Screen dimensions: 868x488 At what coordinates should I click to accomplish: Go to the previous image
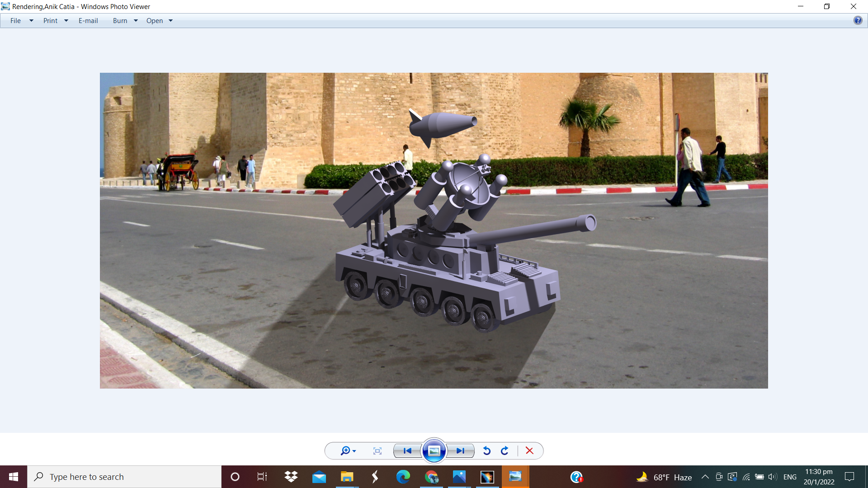click(x=407, y=451)
